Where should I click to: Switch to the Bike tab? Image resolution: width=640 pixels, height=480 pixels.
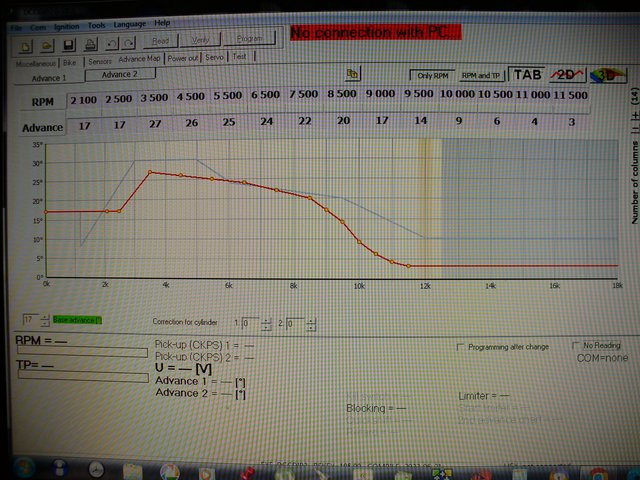[70, 62]
